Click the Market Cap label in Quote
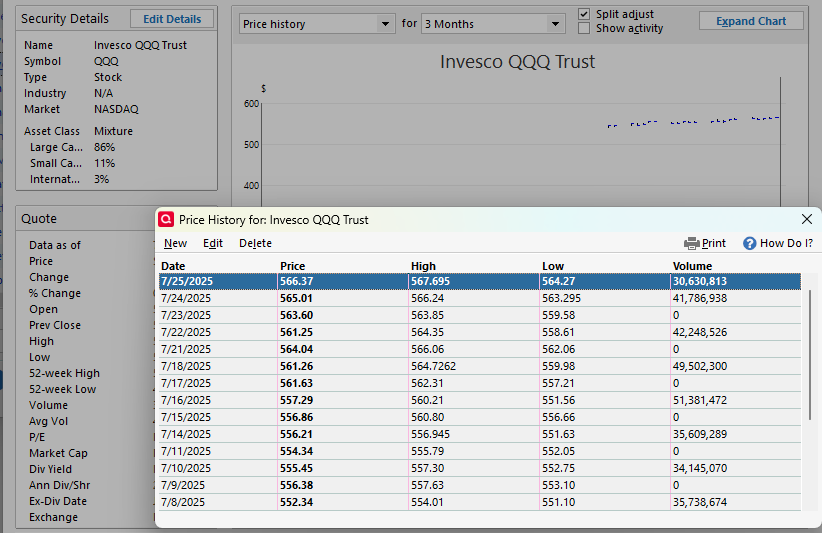 (x=58, y=453)
